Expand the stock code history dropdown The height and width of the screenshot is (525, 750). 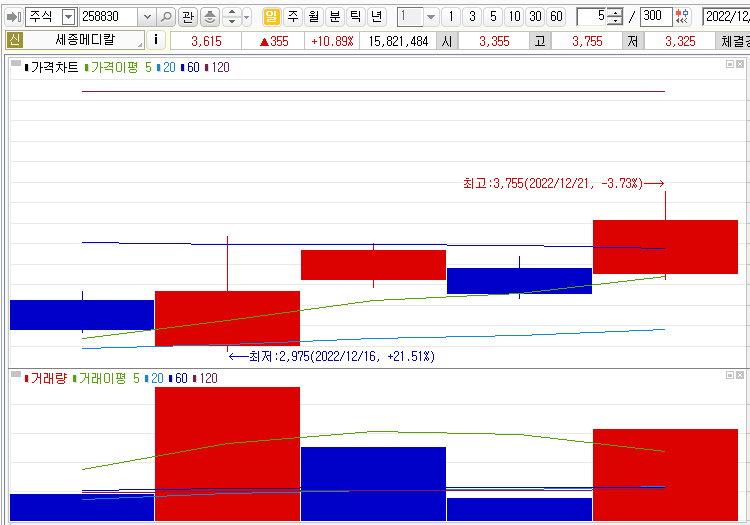(147, 17)
